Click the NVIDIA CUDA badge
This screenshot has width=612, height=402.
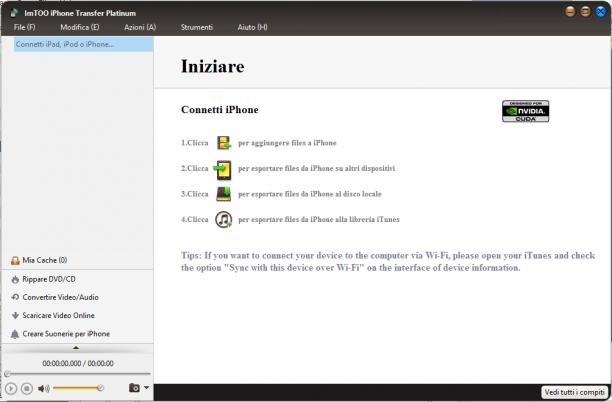point(525,111)
